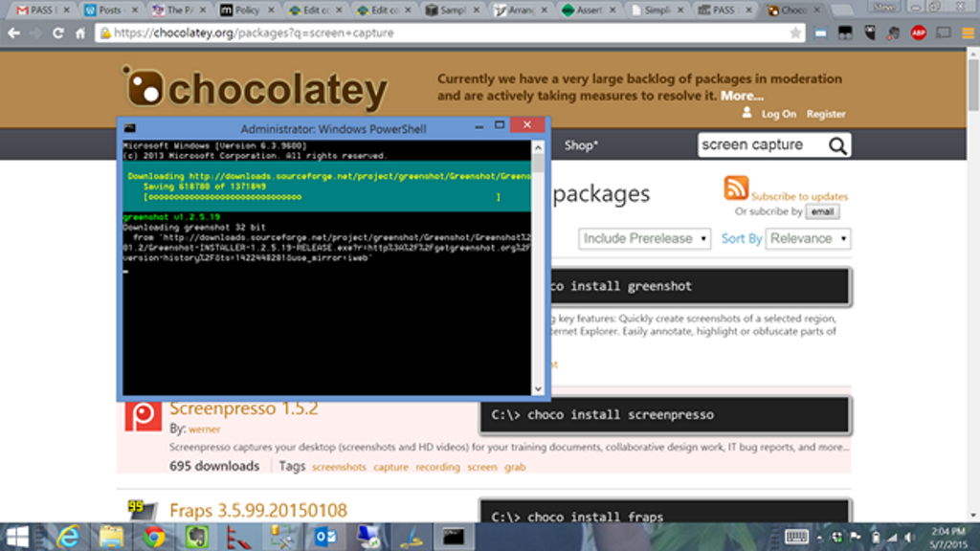This screenshot has height=551, width=980.
Task: Switch to the Gmail PASS tab
Action: [x=40, y=11]
